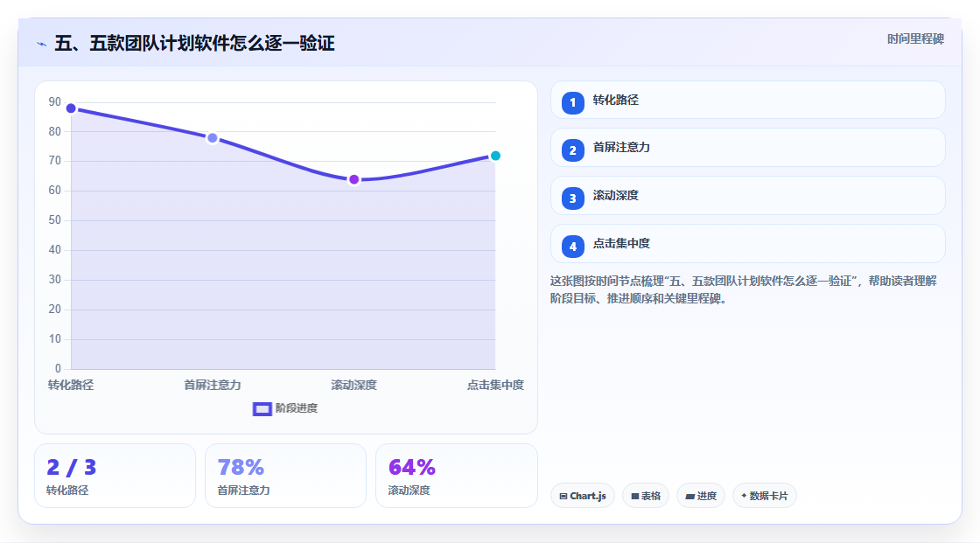
Task: Click the lightning icon beside the section title
Action: [x=42, y=44]
